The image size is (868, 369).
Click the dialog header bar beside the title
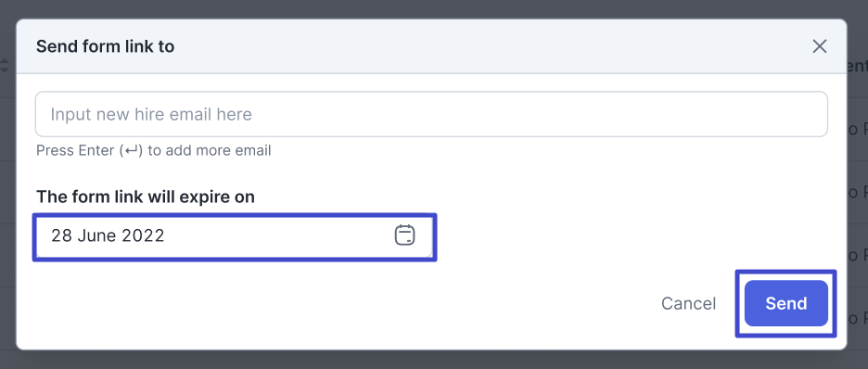coord(487,46)
